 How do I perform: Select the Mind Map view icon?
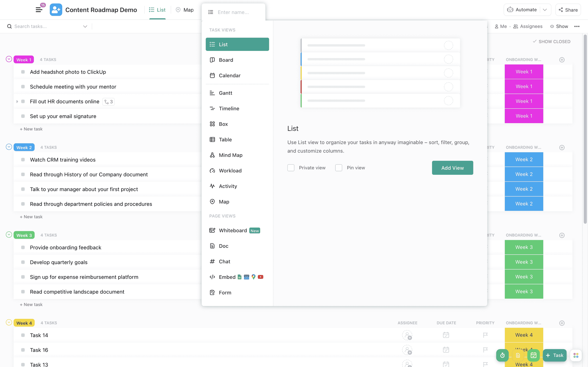tap(212, 155)
